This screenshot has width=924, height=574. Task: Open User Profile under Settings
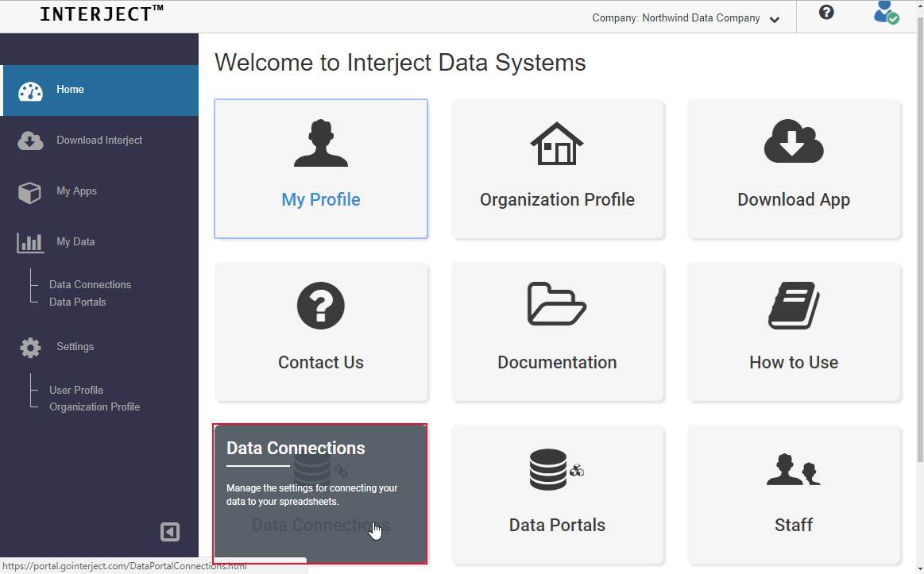(76, 390)
